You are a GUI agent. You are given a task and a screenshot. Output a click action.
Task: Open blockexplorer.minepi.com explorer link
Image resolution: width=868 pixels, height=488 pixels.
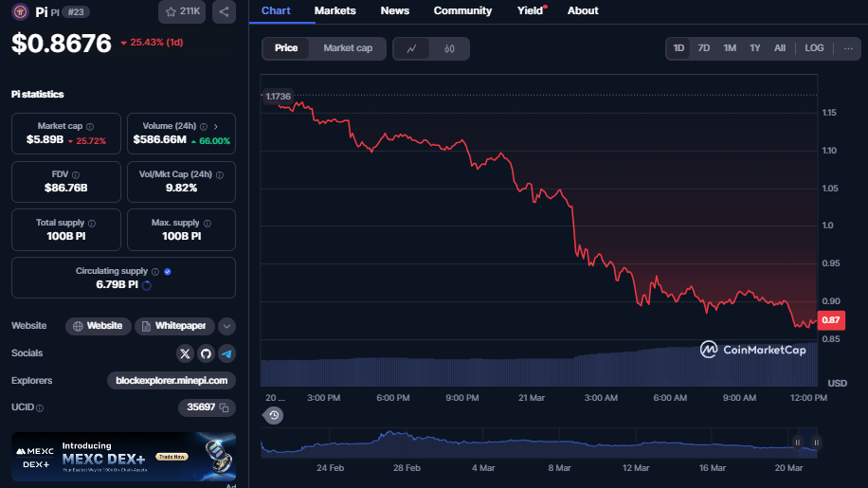tap(172, 381)
